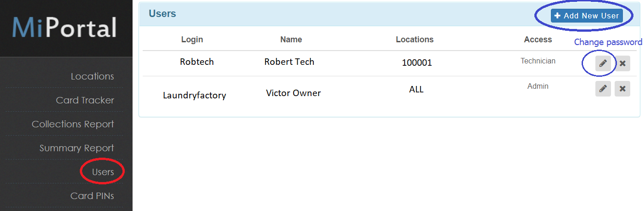
Task: Go to Card Tracker page
Action: 85,100
